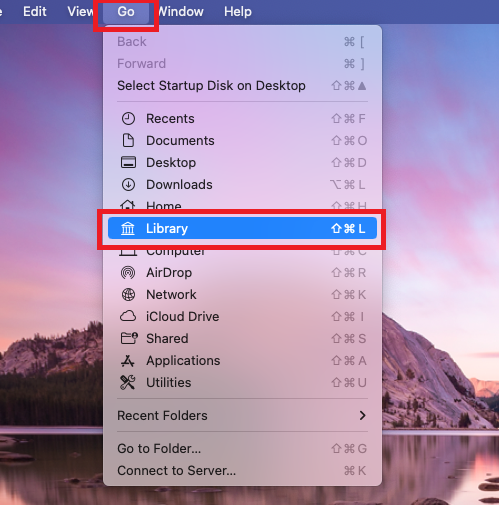
Task: Click the Documents page icon
Action: pos(128,141)
